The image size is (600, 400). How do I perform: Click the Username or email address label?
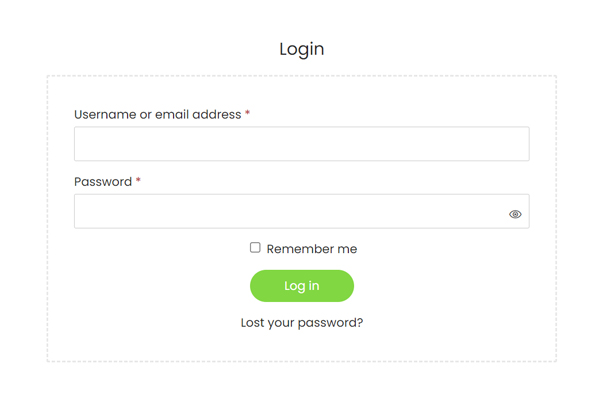click(158, 115)
